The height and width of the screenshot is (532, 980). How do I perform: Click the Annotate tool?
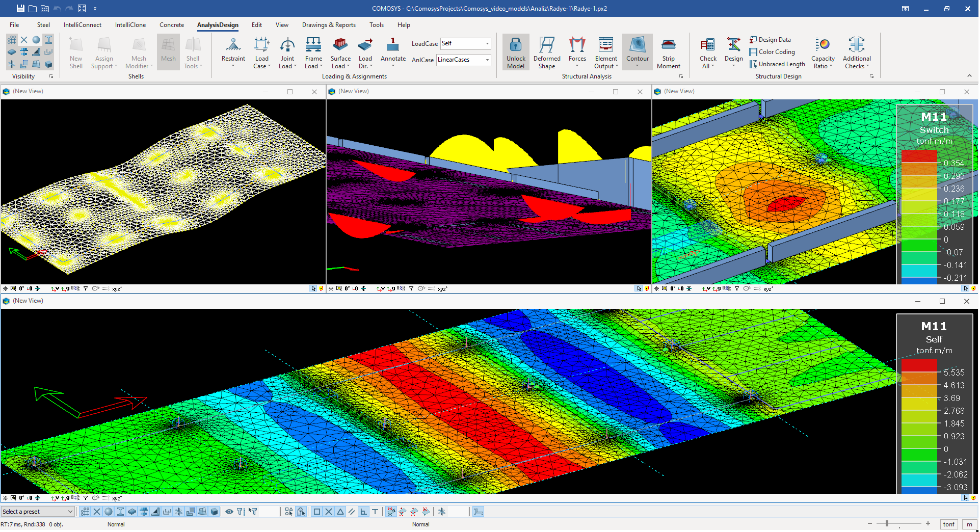tap(393, 52)
